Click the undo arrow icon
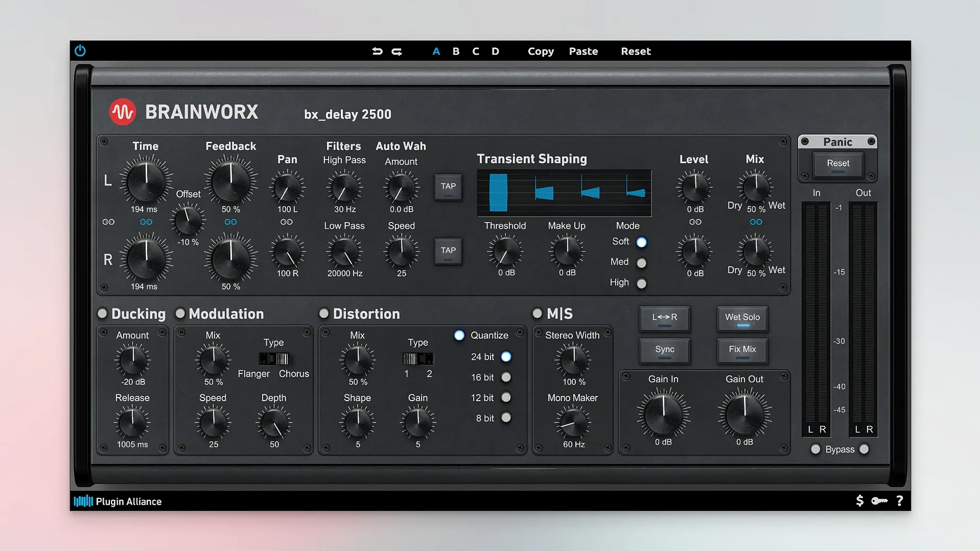The width and height of the screenshot is (980, 551). [377, 51]
